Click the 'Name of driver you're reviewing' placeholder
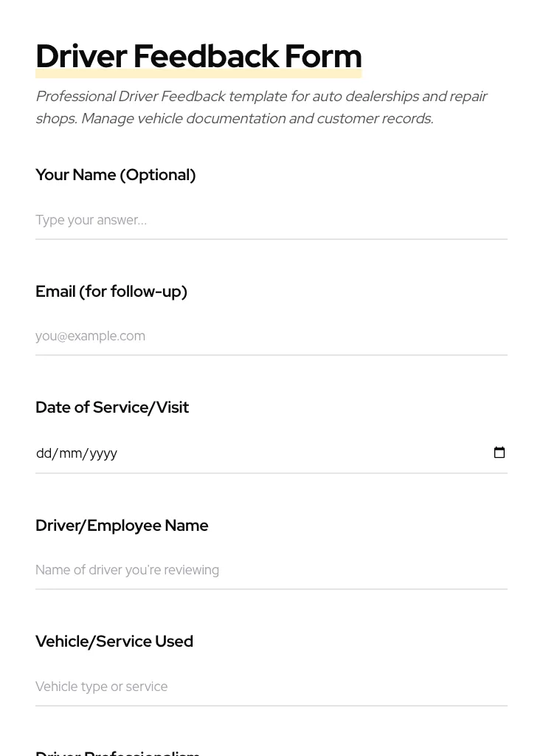 [x=127, y=570]
